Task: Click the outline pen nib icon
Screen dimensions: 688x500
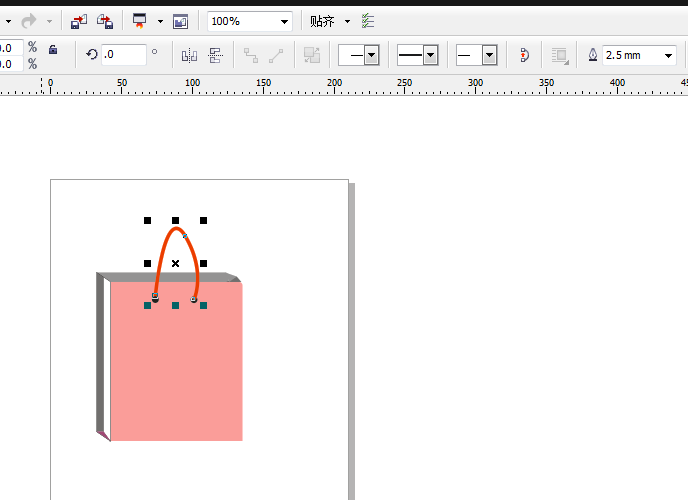Action: pyautogui.click(x=593, y=55)
